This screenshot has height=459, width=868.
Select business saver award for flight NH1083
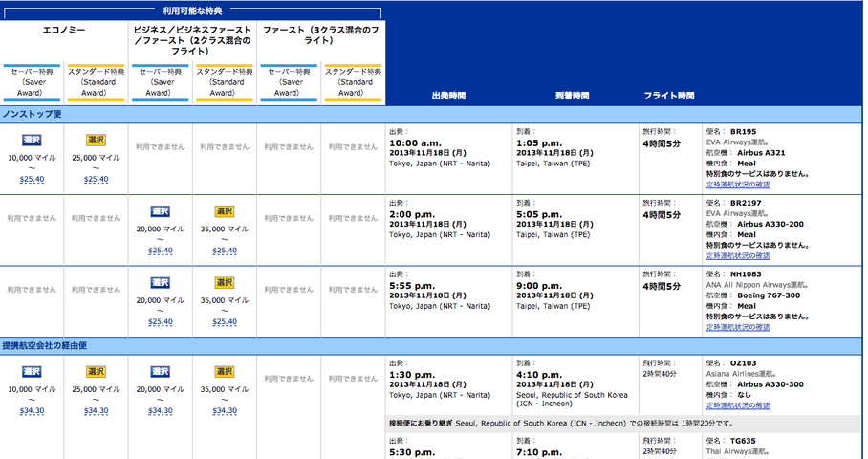[x=160, y=283]
